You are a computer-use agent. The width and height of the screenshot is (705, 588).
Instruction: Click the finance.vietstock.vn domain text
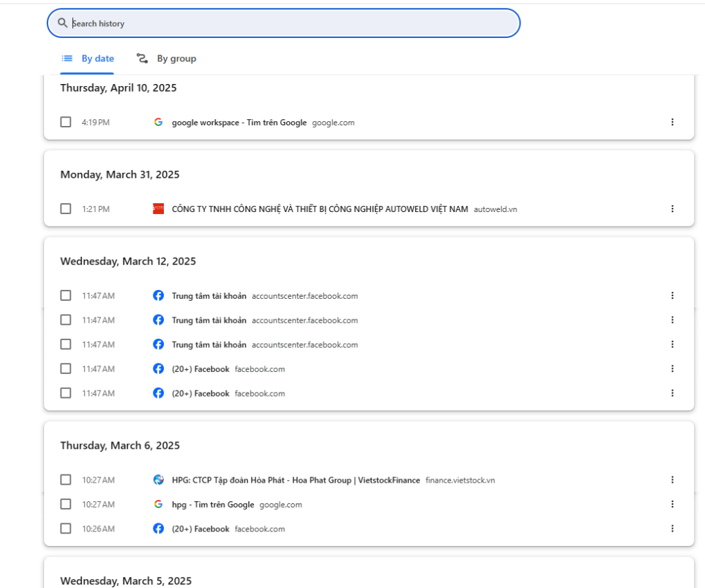point(461,481)
